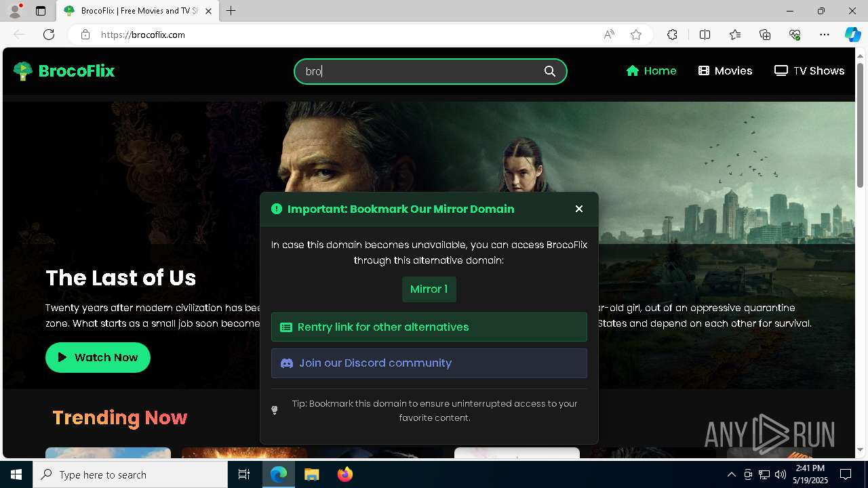Click the address bar URL
The image size is (868, 488).
[143, 35]
